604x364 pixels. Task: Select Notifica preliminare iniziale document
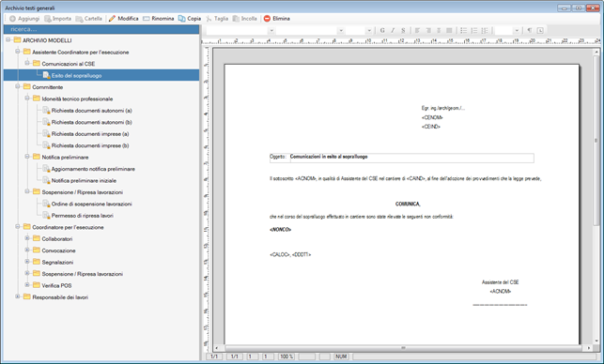(84, 180)
